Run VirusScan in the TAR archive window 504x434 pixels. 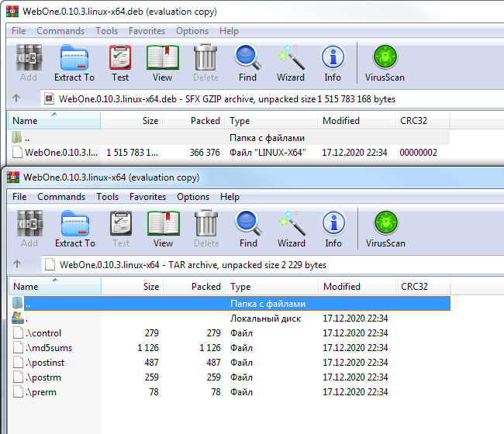click(x=385, y=229)
